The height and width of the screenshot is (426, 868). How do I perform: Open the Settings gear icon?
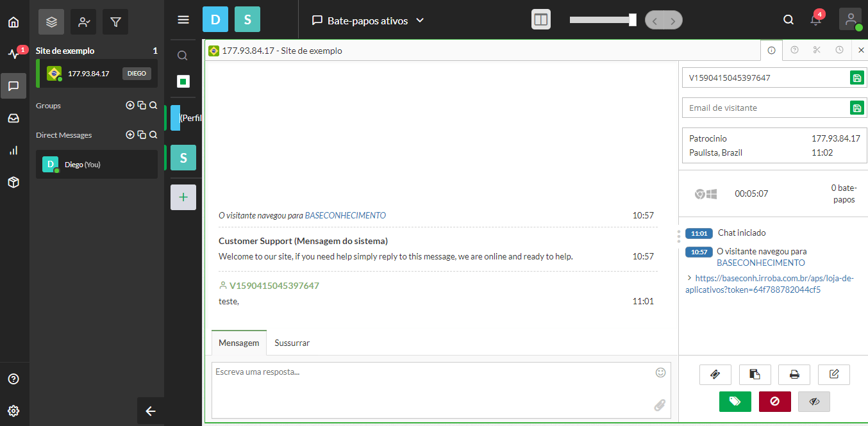(x=13, y=411)
